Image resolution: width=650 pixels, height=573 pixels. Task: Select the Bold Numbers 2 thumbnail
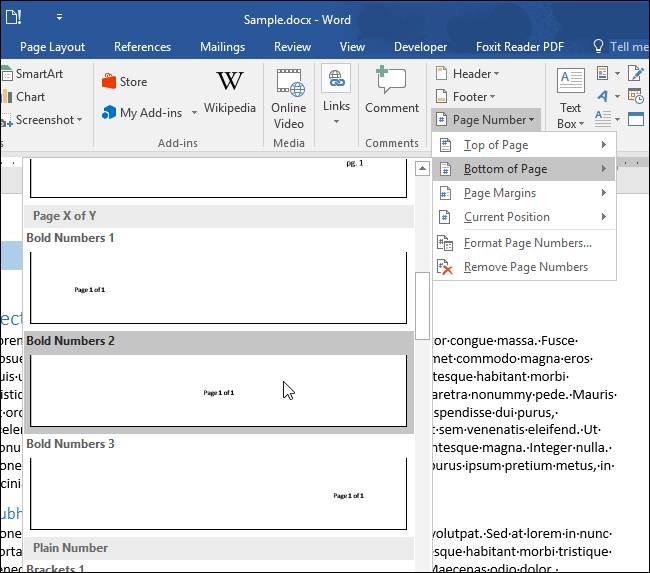click(218, 391)
